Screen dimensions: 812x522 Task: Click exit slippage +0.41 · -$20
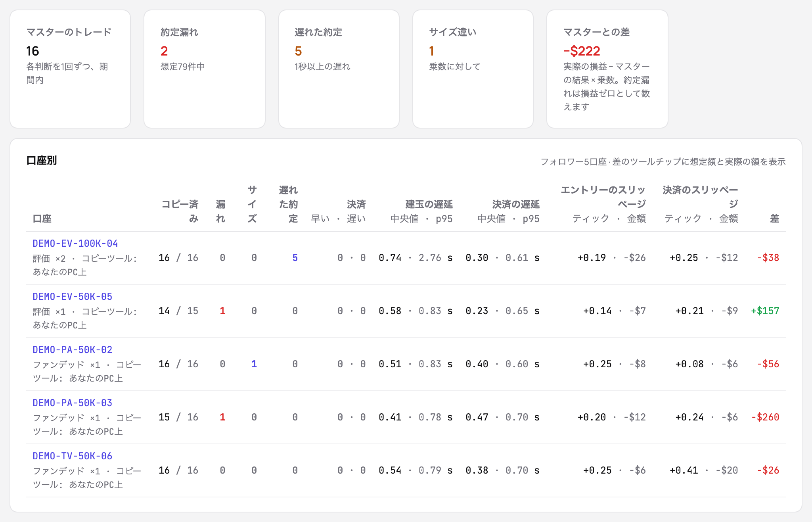704,470
